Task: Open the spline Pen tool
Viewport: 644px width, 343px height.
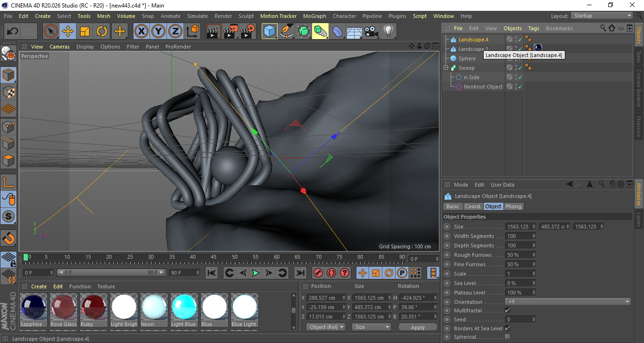Action: [287, 32]
